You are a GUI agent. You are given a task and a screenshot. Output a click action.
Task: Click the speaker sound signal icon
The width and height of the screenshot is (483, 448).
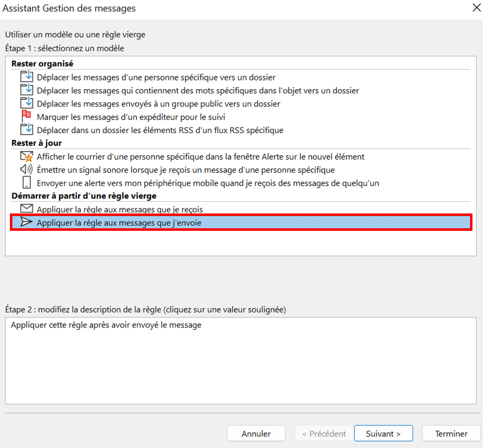coord(26,170)
